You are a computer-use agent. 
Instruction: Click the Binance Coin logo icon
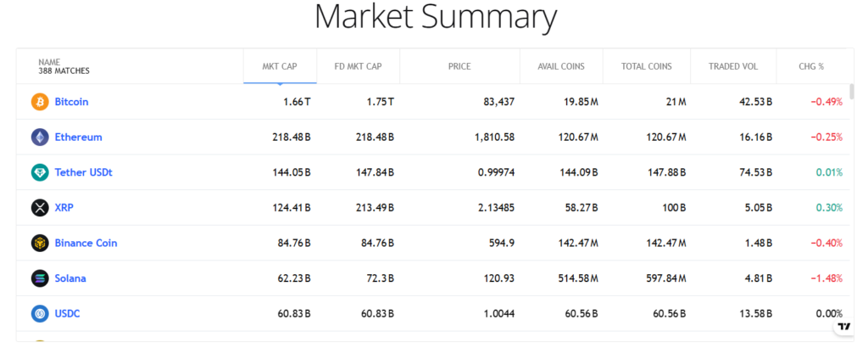(x=40, y=243)
